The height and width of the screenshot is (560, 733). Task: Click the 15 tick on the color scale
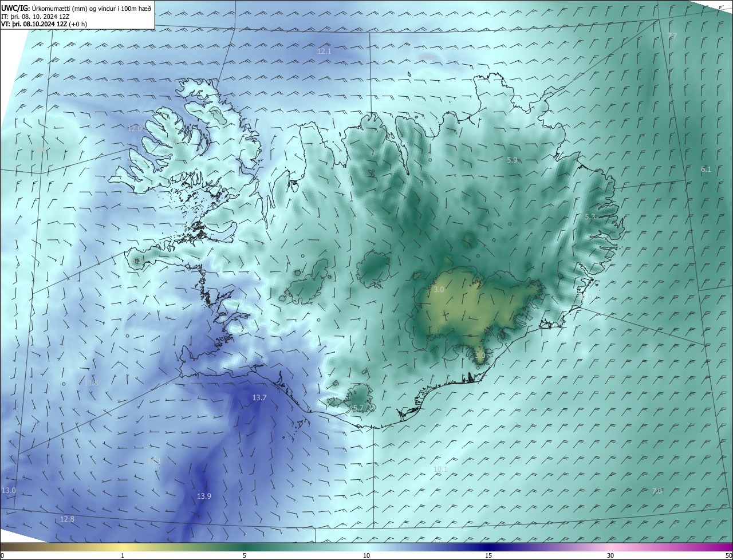click(488, 556)
